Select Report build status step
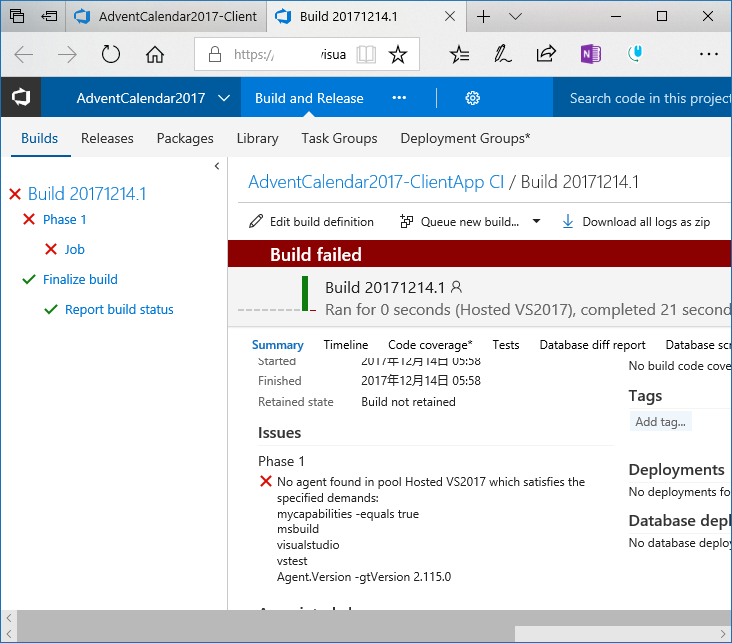 click(119, 309)
